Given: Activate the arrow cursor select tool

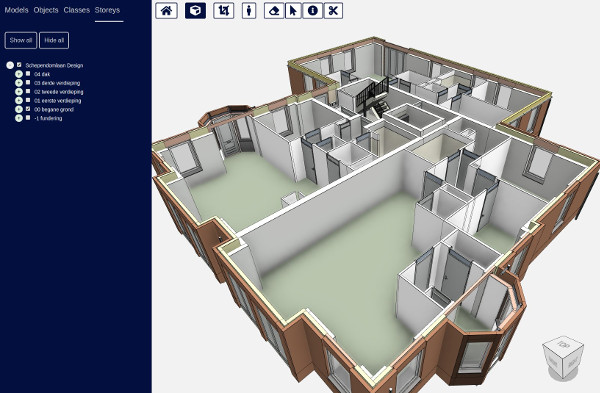Looking at the screenshot, I should [x=293, y=11].
